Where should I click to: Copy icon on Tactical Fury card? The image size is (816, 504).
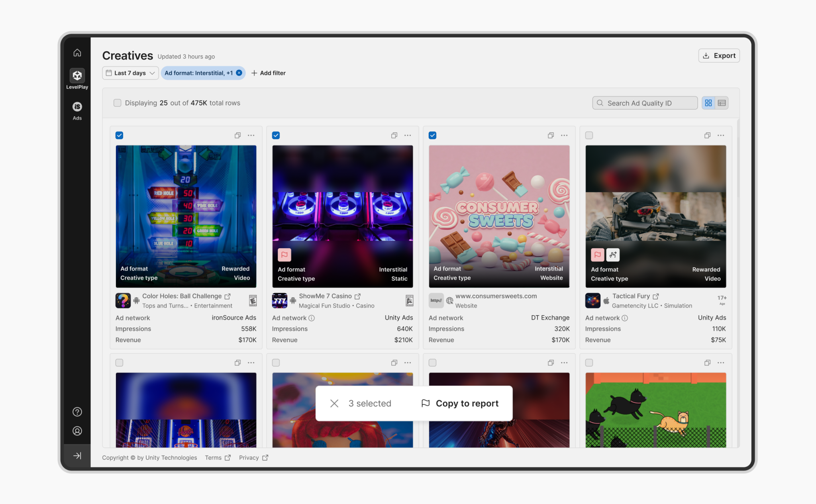coord(707,135)
